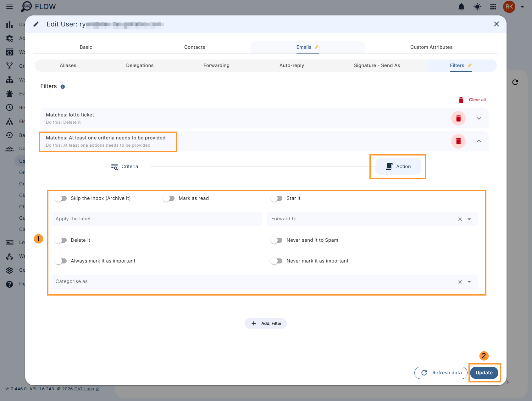Click the branch/fork sidebar icon
532x401 pixels.
[x=9, y=66]
